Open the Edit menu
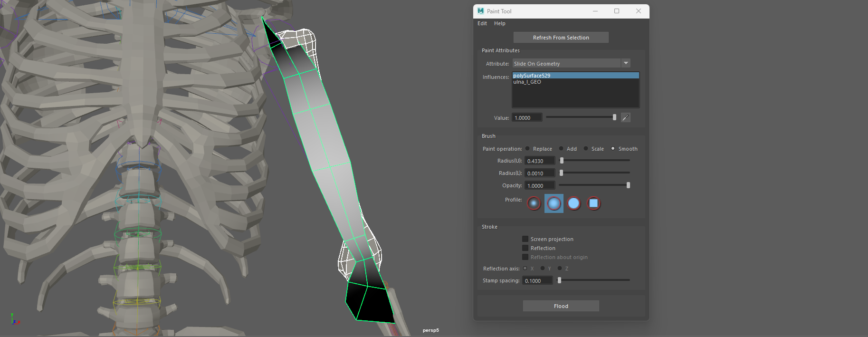Viewport: 868px width, 337px height. (x=482, y=23)
